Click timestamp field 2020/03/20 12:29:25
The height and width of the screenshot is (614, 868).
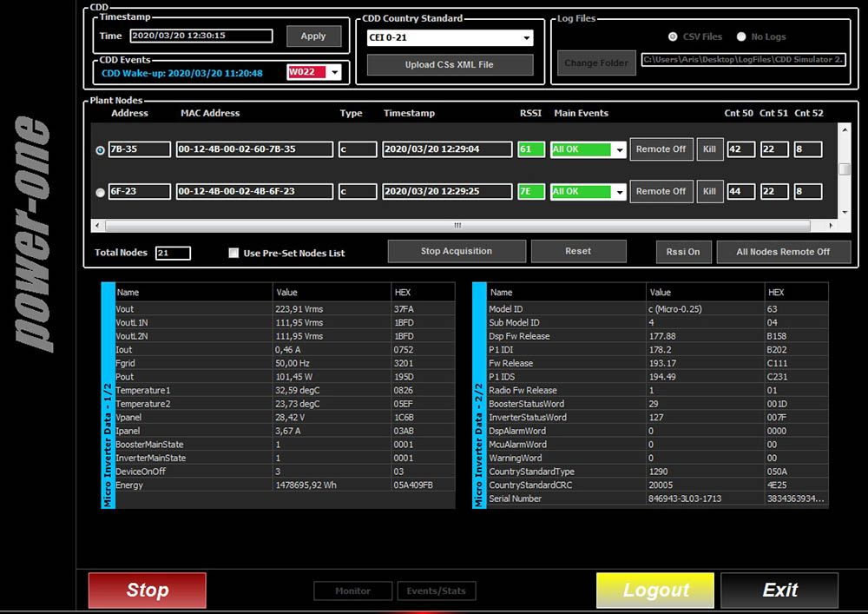pyautogui.click(x=447, y=192)
